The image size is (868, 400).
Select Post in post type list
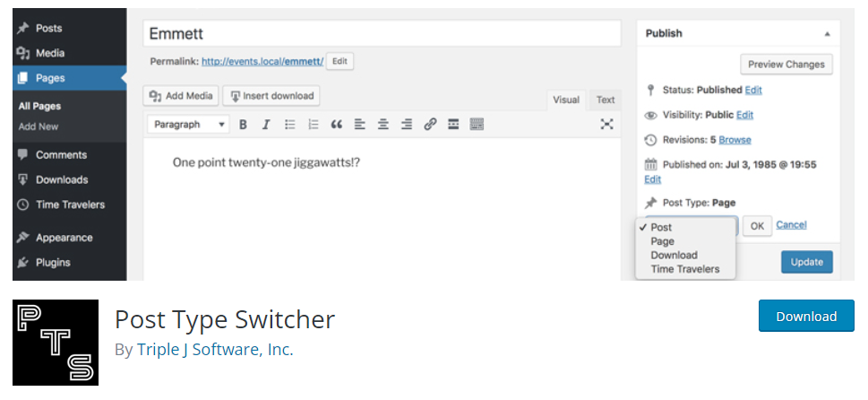[685, 227]
